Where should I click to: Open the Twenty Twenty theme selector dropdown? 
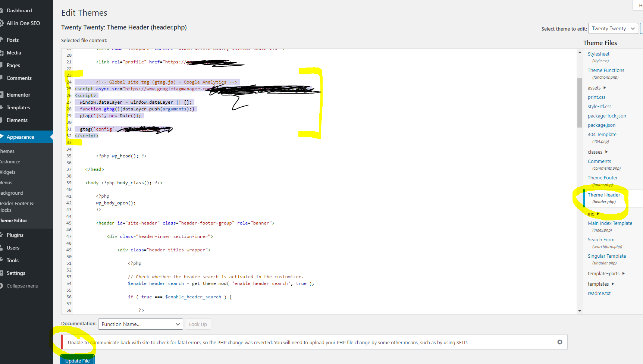613,29
